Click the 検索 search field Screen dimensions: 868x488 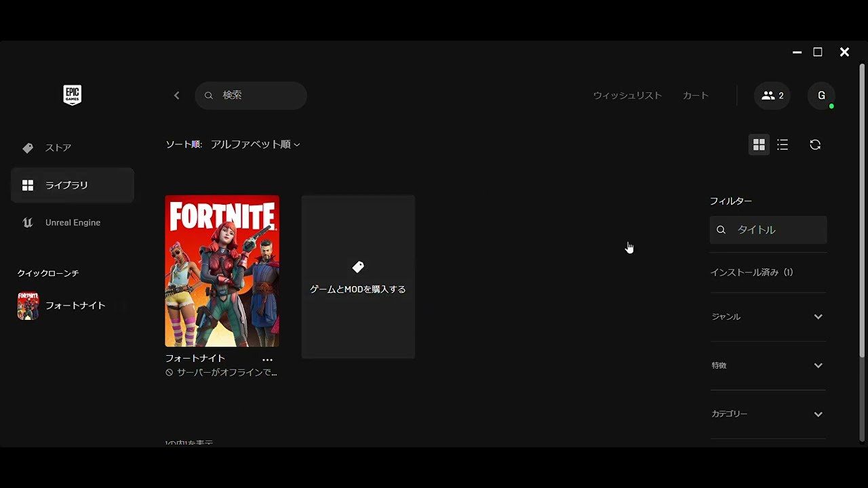tap(251, 96)
